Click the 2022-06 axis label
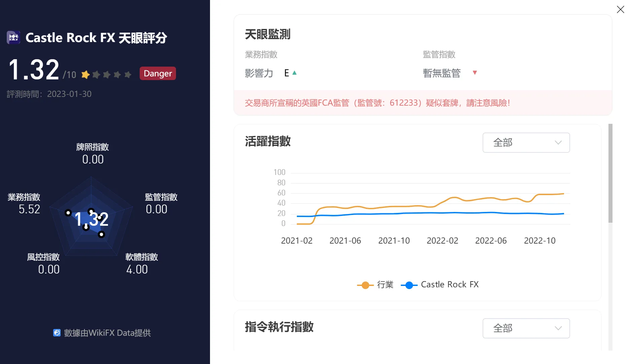 pyautogui.click(x=491, y=241)
